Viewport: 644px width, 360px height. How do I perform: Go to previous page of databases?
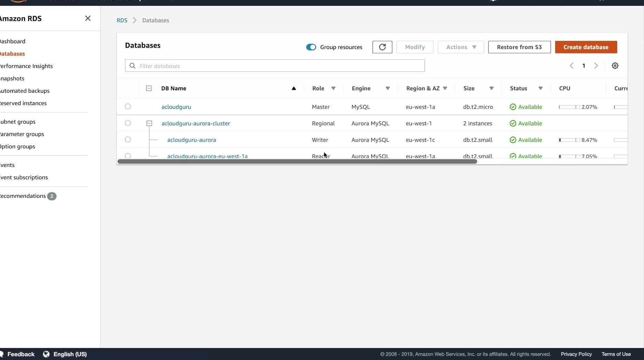click(572, 66)
